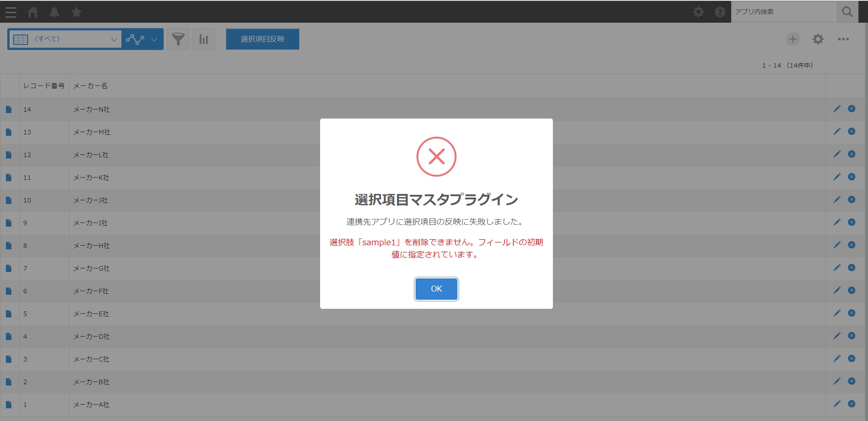Open the notification bell icon

pyautogui.click(x=55, y=12)
